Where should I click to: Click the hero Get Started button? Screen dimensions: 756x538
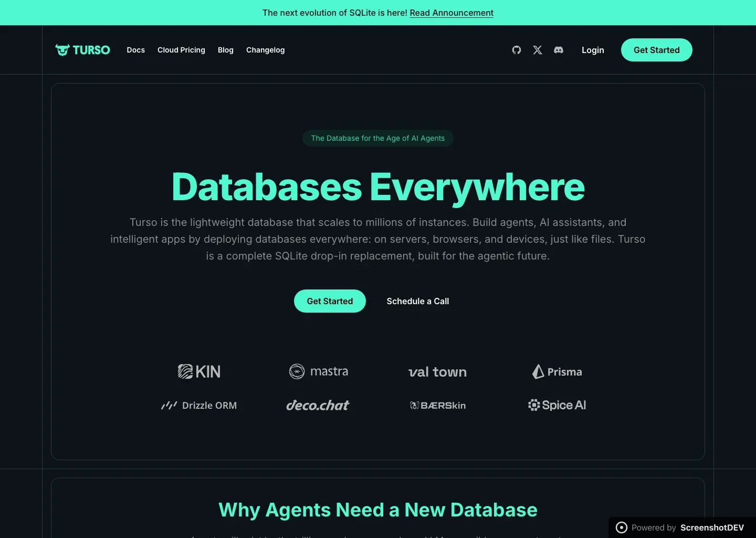click(330, 301)
